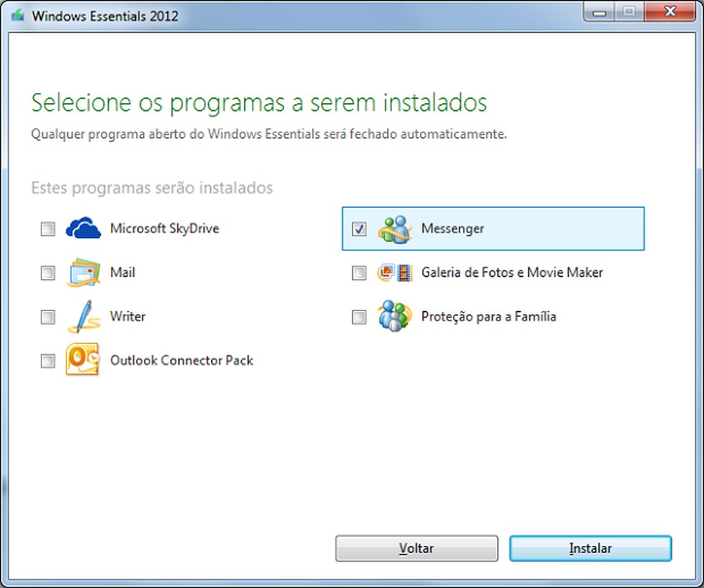Click the Instalar button
The width and height of the screenshot is (704, 588).
[x=590, y=549]
